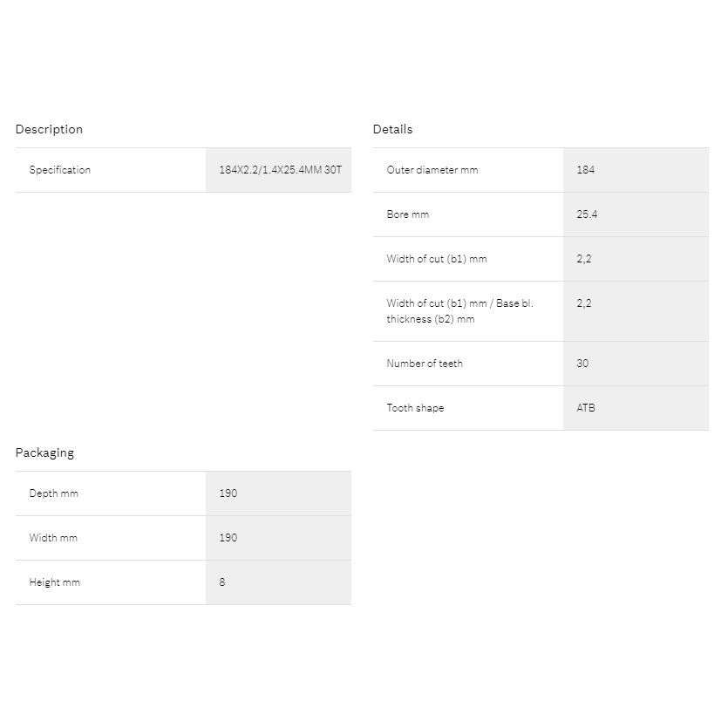728x728 pixels.
Task: Click the Packaging section heading
Action: [x=44, y=452]
